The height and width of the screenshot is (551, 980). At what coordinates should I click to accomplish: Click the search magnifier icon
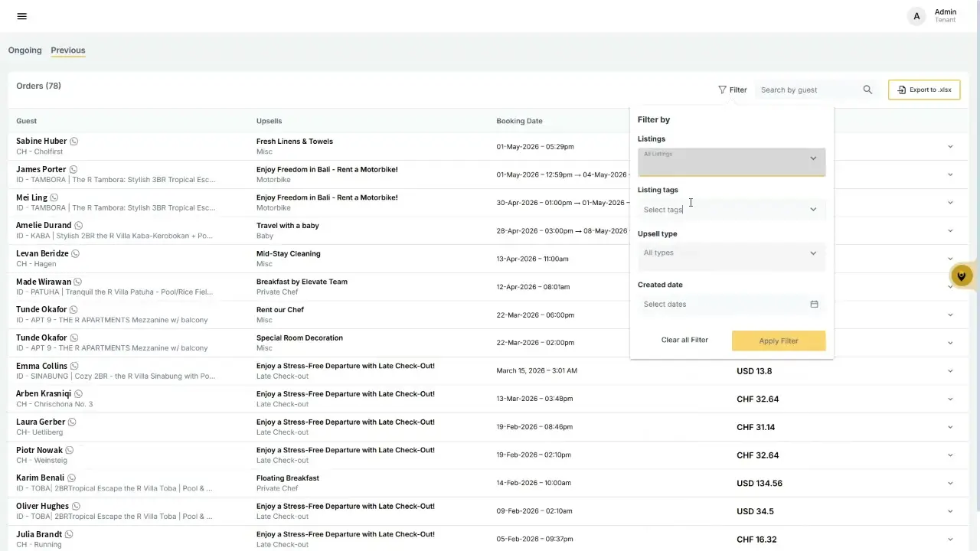pyautogui.click(x=867, y=90)
